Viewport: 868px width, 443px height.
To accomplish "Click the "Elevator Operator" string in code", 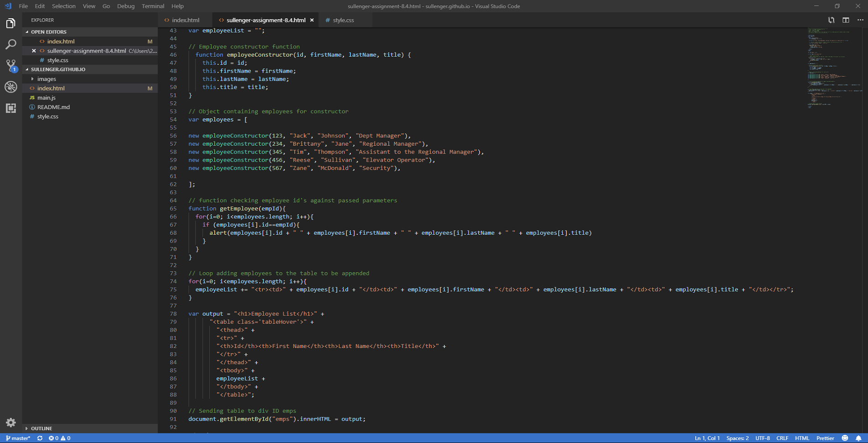I will tap(396, 160).
